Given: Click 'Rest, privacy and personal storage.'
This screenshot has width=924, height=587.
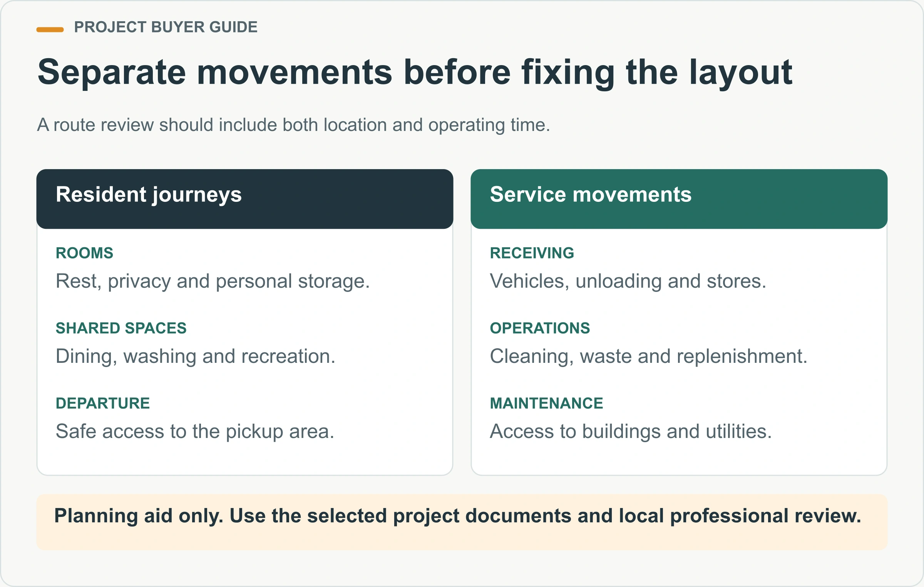Looking at the screenshot, I should click(213, 281).
